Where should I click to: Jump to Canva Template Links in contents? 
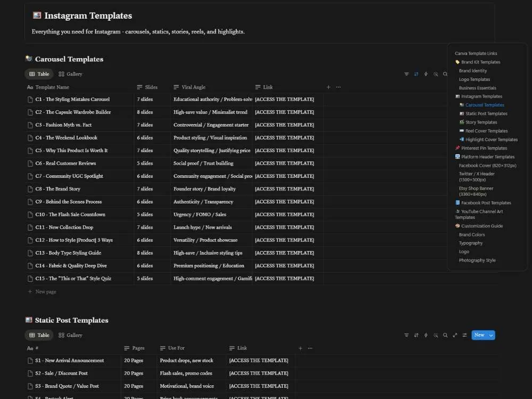point(476,54)
